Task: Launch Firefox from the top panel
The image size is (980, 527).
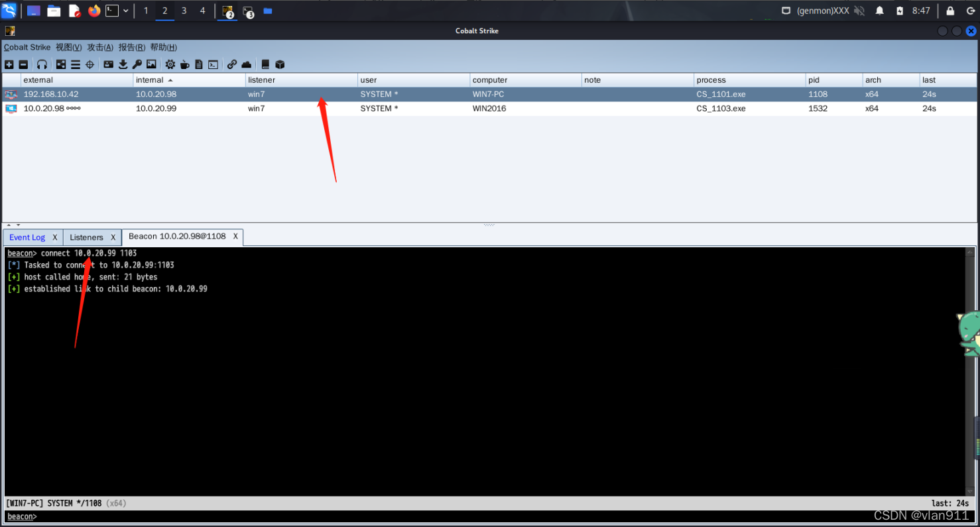Action: [x=94, y=11]
